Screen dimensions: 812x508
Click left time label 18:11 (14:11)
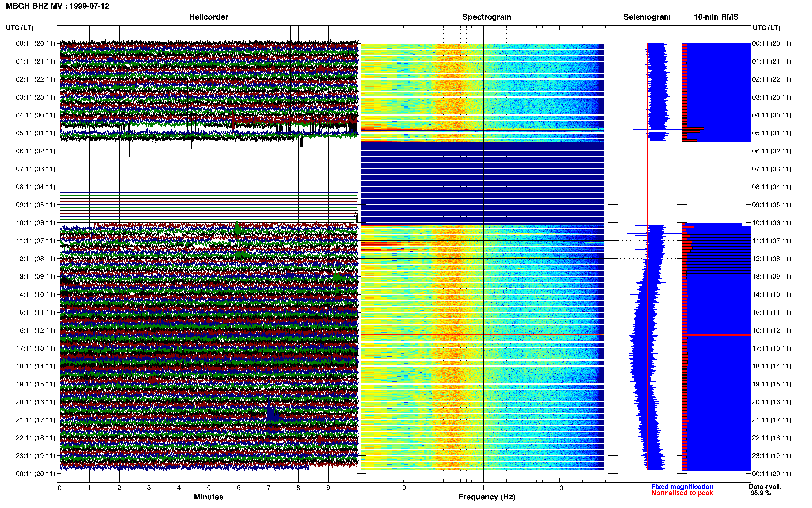(36, 366)
